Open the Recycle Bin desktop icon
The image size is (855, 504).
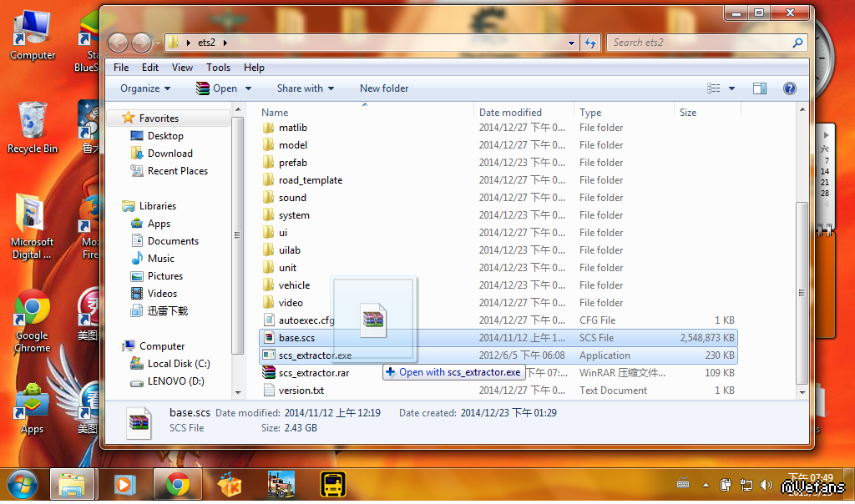[x=32, y=128]
